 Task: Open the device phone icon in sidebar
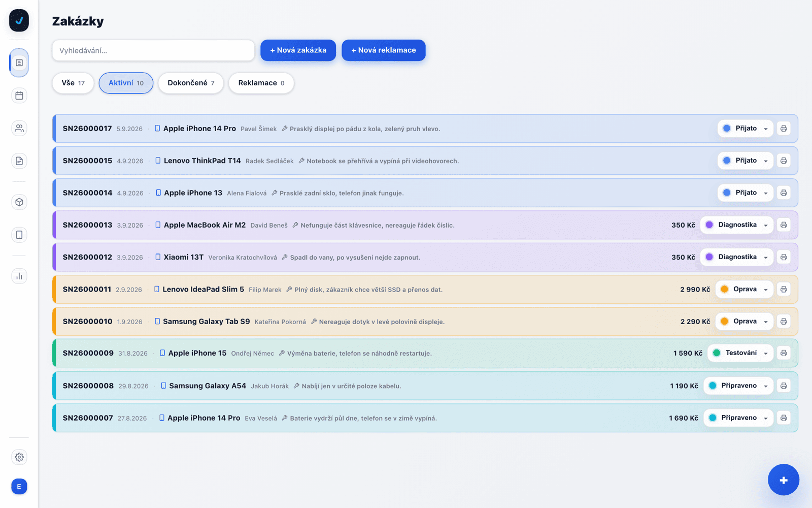[19, 235]
